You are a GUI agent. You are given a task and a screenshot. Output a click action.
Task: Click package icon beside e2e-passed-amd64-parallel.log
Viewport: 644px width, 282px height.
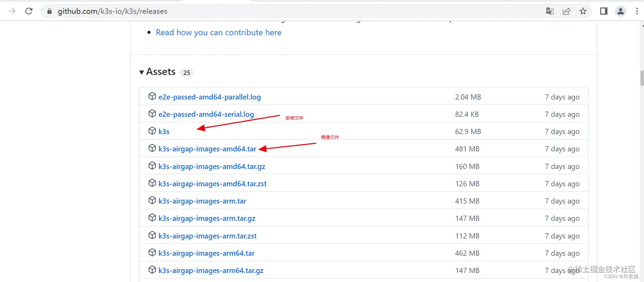pyautogui.click(x=152, y=96)
